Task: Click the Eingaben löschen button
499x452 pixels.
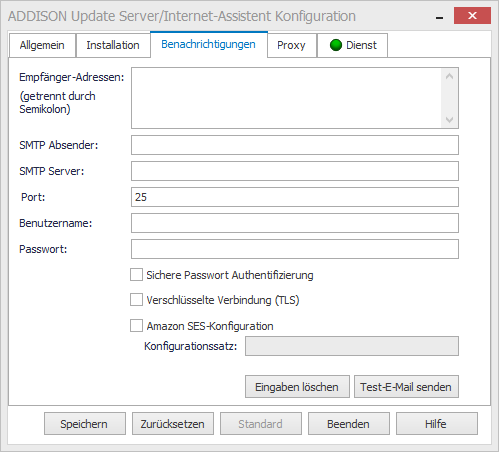Action: [x=297, y=387]
